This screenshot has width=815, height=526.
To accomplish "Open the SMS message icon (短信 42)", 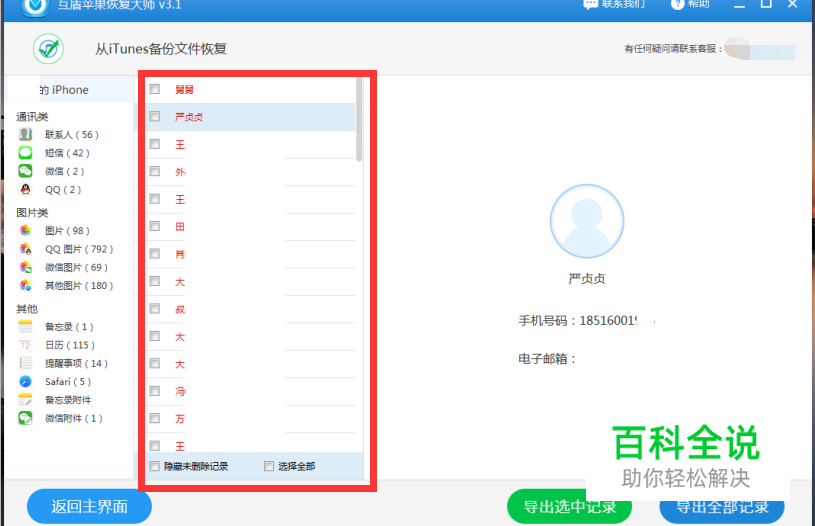I will coord(25,153).
